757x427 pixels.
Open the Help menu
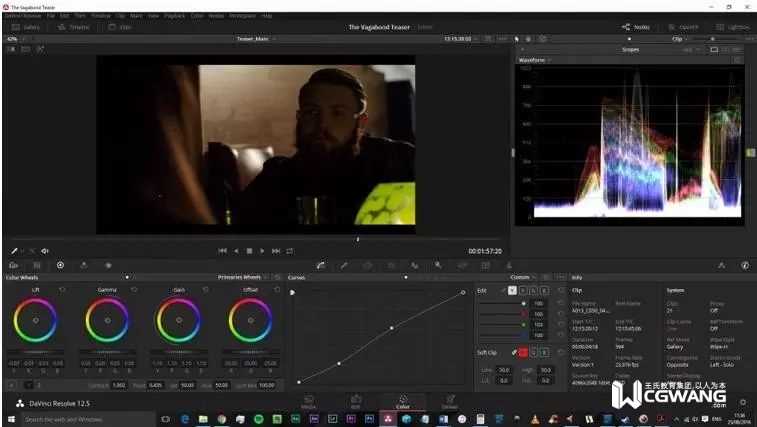pyautogui.click(x=266, y=16)
